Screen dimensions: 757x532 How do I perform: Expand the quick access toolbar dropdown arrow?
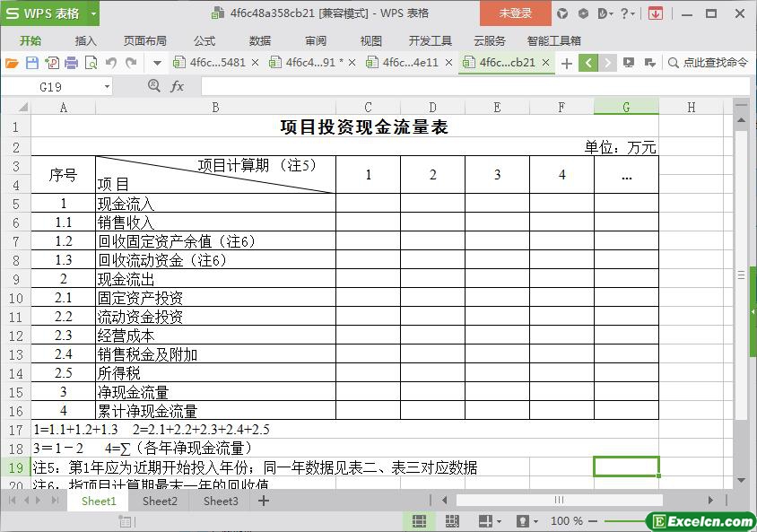(157, 63)
